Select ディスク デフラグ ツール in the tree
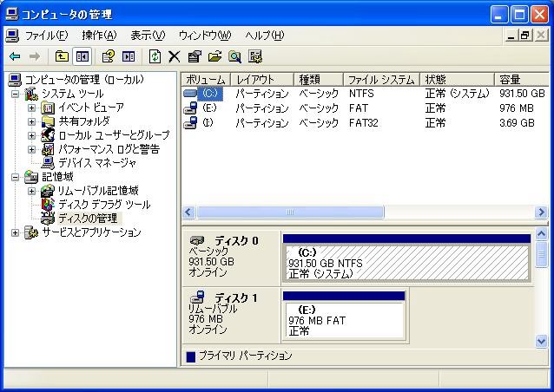 pyautogui.click(x=104, y=205)
